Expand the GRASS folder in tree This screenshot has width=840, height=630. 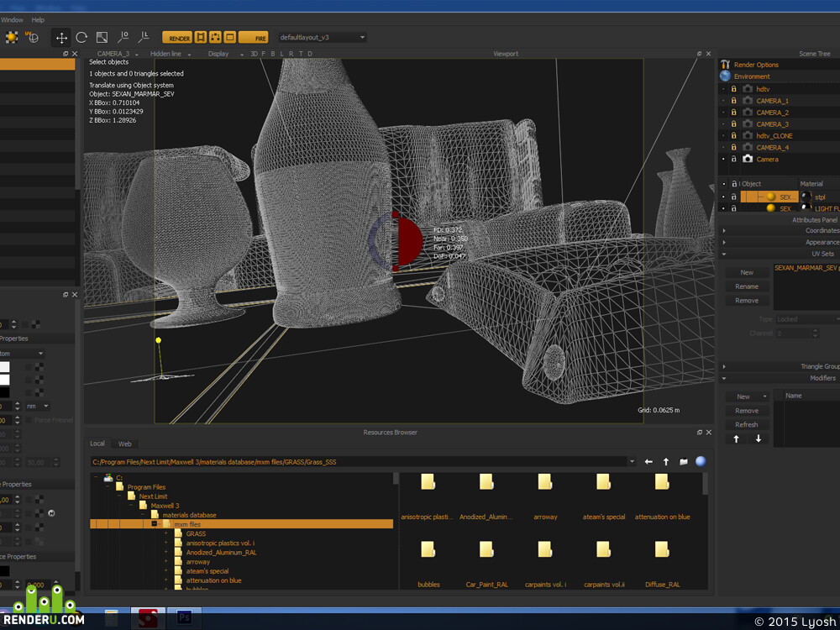tap(166, 533)
